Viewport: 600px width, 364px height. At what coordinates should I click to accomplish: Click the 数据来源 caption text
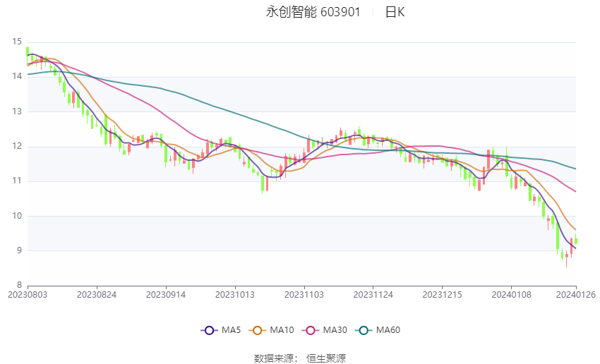click(x=276, y=358)
